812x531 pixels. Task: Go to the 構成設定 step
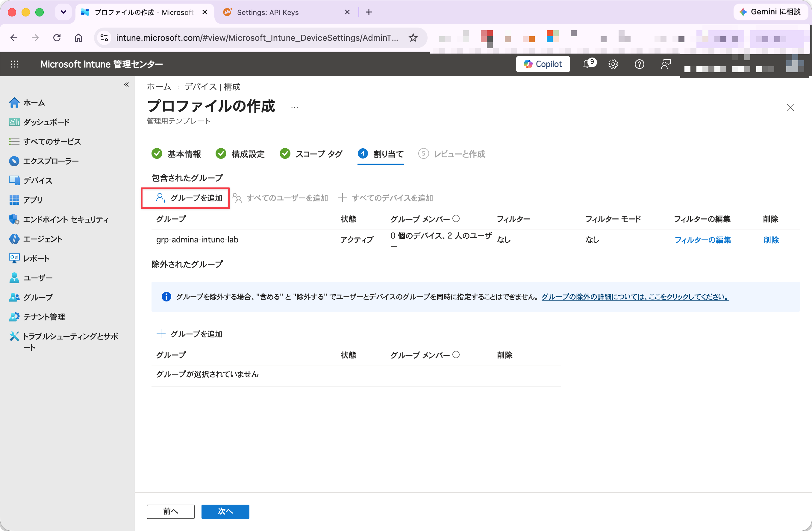[240, 154]
